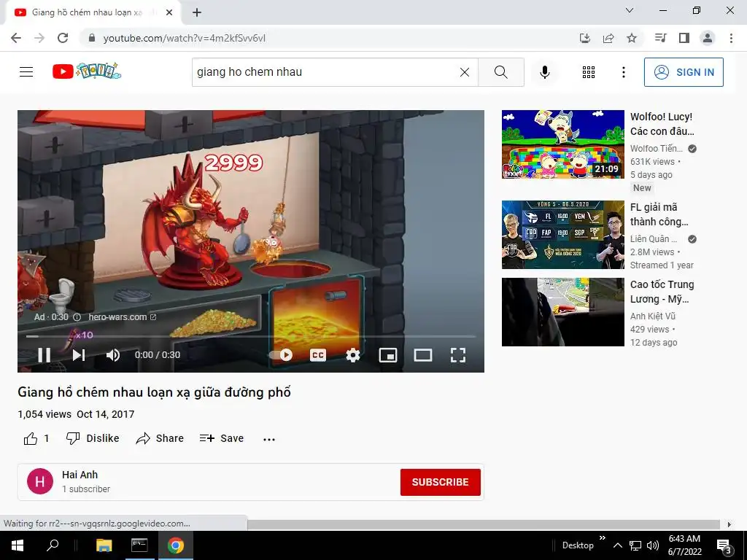Subscribe to Hai Anh channel

coord(440,482)
